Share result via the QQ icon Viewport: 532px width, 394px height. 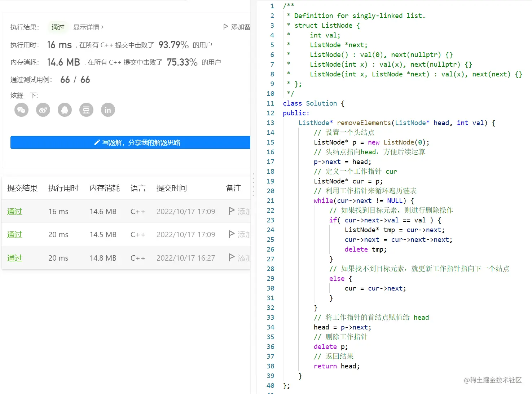(65, 110)
